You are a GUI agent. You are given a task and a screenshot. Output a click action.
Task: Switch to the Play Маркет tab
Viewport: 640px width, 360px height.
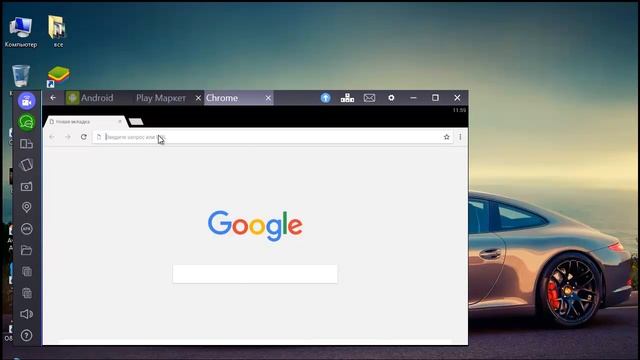click(x=161, y=98)
